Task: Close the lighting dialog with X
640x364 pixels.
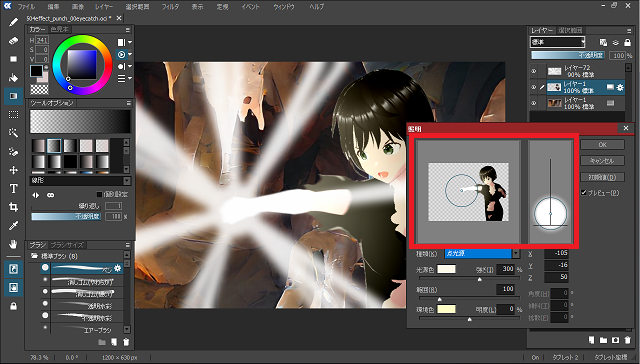Action: click(x=626, y=128)
